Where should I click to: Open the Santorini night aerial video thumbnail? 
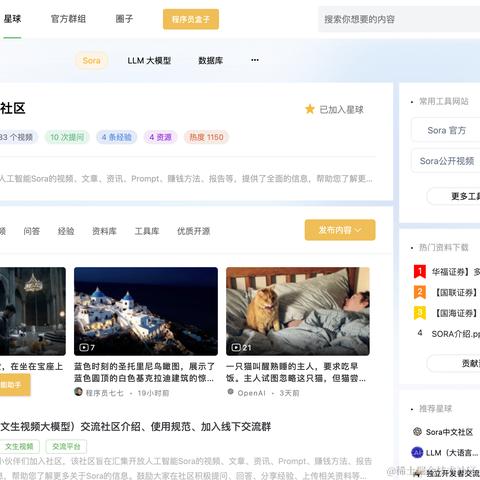[146, 311]
